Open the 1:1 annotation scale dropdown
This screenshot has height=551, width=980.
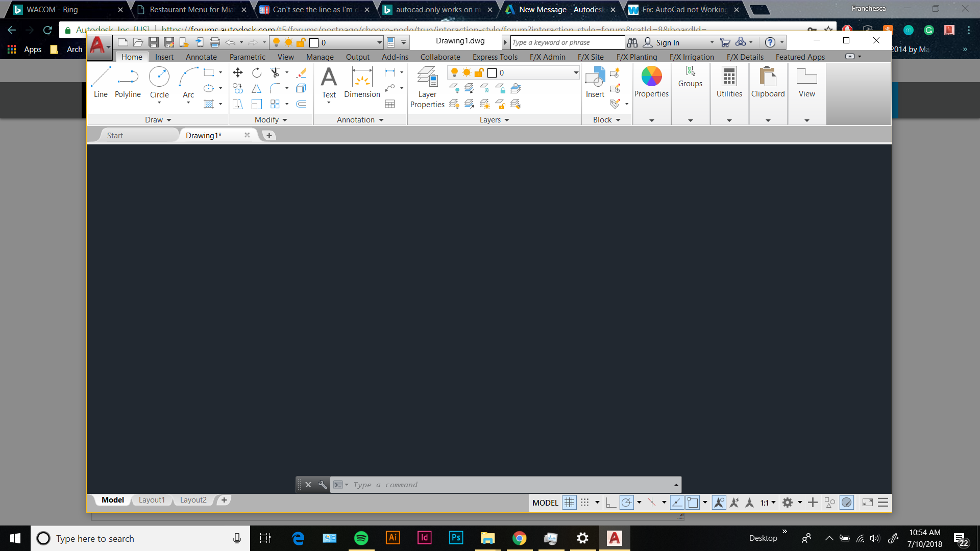[768, 503]
